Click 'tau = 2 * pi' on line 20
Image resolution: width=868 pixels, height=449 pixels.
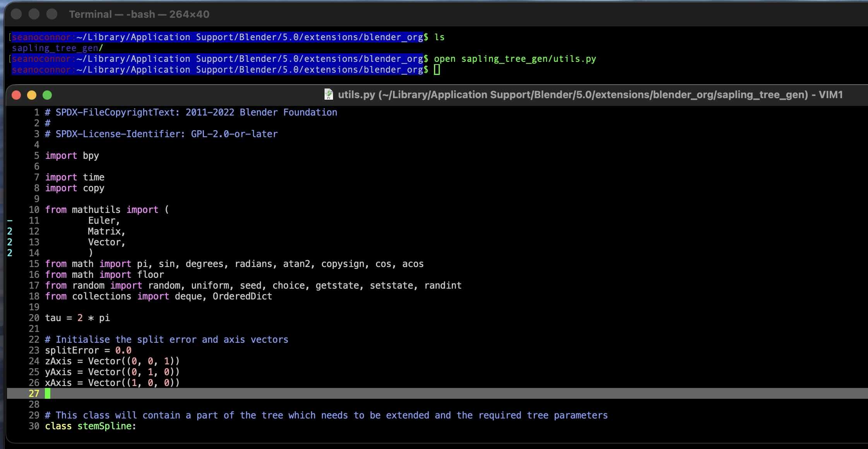click(77, 318)
